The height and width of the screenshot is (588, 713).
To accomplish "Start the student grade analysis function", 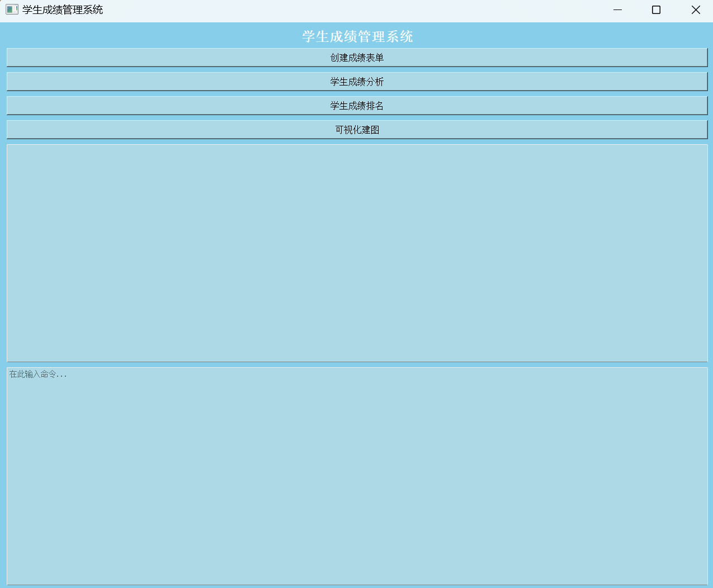I will click(x=357, y=82).
